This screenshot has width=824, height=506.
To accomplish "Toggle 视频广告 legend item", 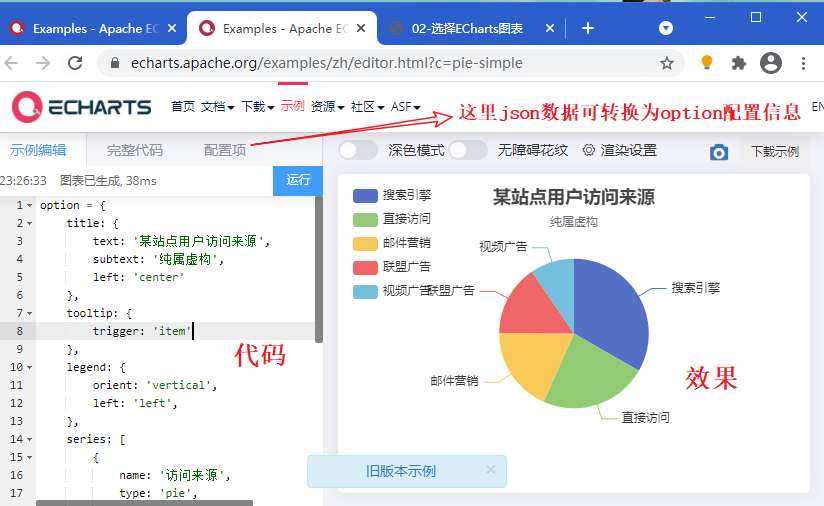I will pos(392,291).
